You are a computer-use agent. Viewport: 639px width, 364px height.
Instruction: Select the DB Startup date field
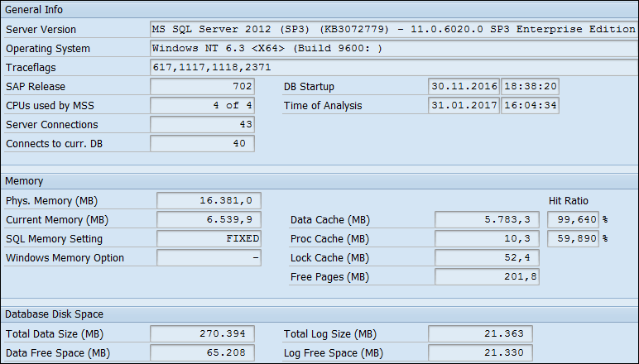click(464, 86)
